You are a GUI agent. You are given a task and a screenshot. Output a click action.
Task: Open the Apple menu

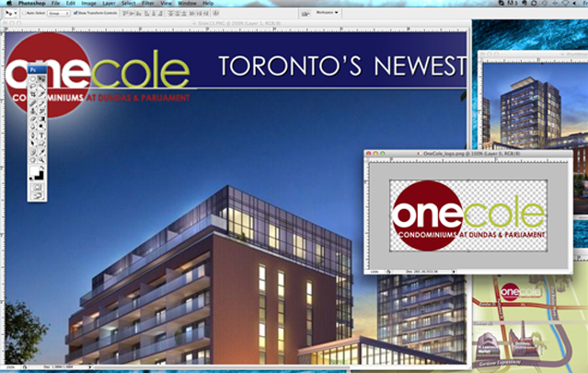pos(9,3)
